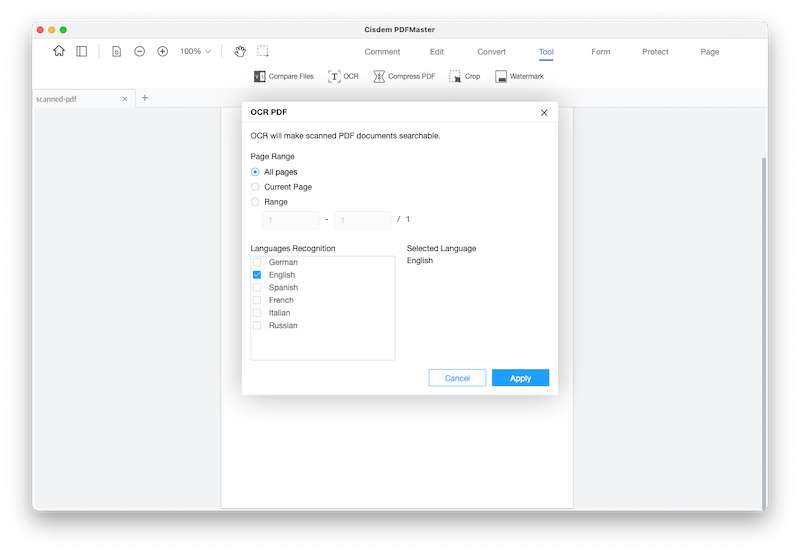Open the Compress PDF tool
This screenshot has width=800, height=553.
[404, 77]
